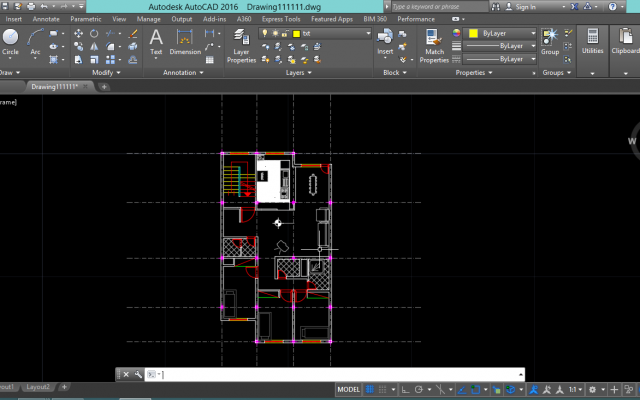Click the Insert block button
This screenshot has height=400, width=640.
[x=385, y=42]
